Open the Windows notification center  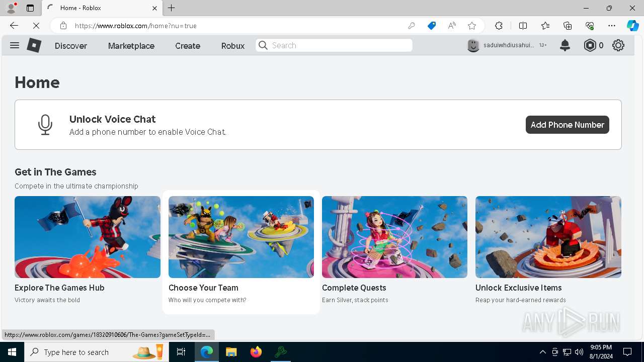[x=627, y=352]
